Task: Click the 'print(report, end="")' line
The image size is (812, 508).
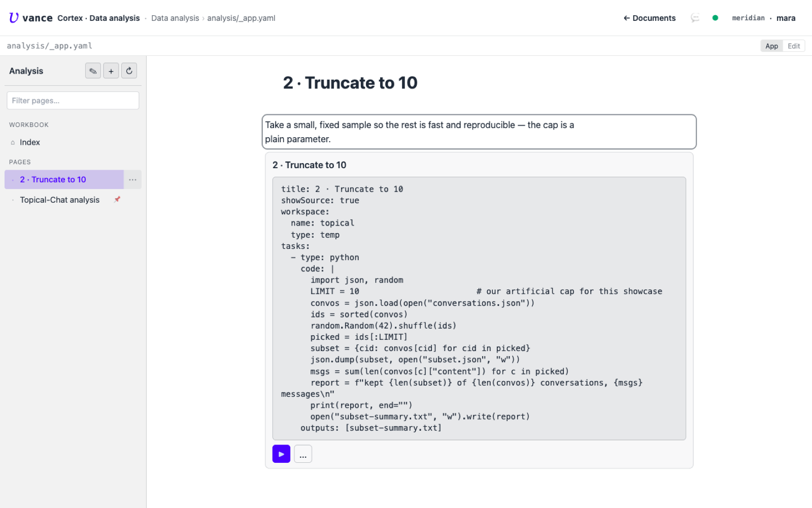Action: [x=361, y=405]
